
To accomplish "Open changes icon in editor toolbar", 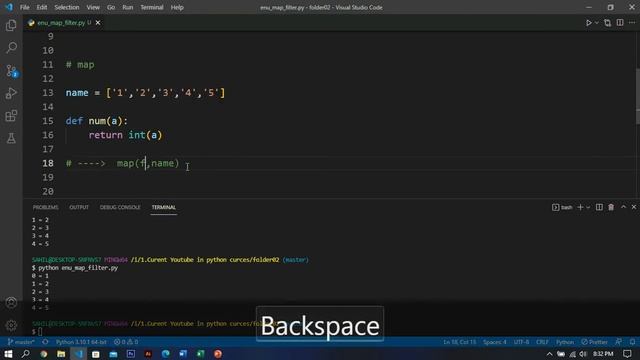I will [607, 23].
